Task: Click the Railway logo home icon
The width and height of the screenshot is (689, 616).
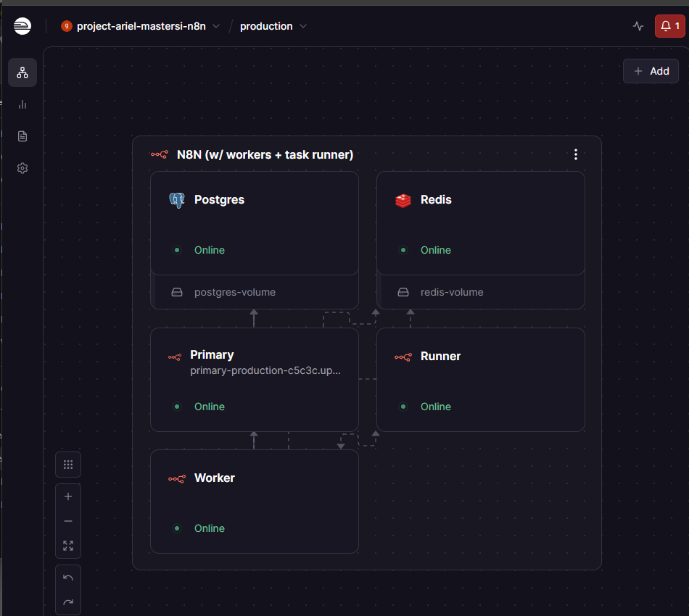Action: click(22, 26)
